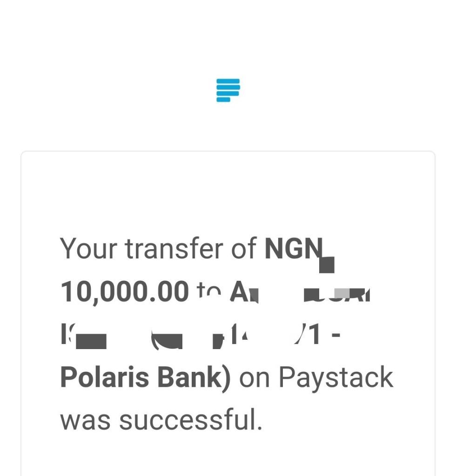Click the amount '10,000.00'

tap(125, 292)
